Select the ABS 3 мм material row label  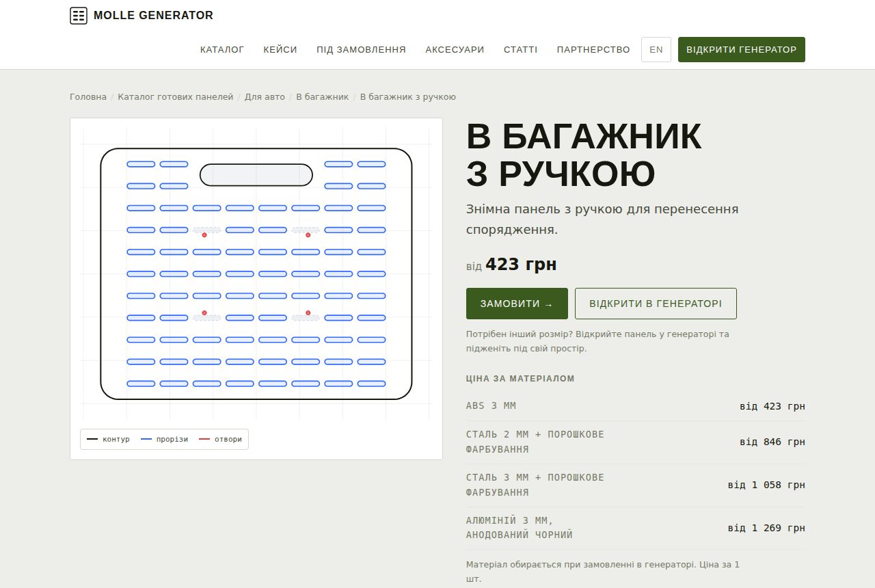491,406
